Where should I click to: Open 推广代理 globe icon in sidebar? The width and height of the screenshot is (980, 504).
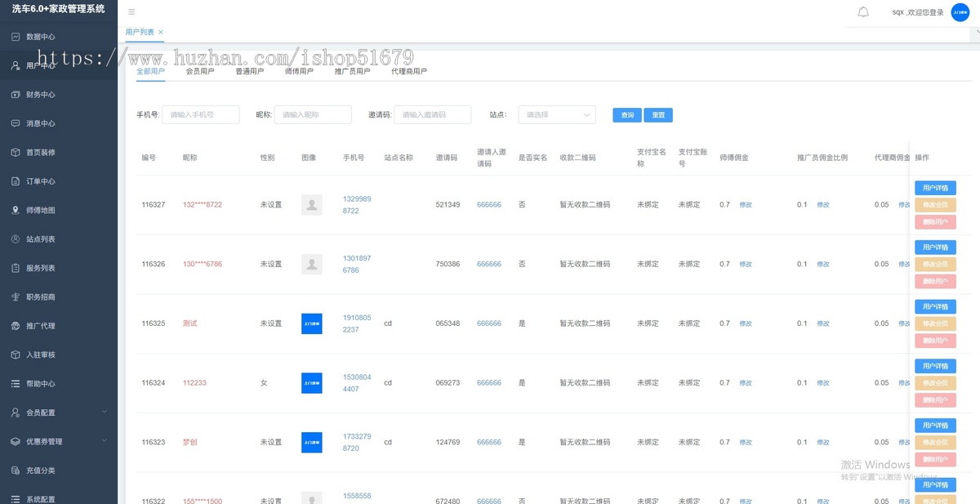[16, 326]
